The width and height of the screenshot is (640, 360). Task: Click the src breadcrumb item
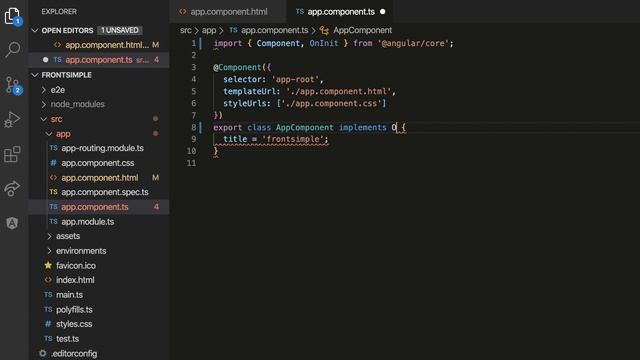185,30
